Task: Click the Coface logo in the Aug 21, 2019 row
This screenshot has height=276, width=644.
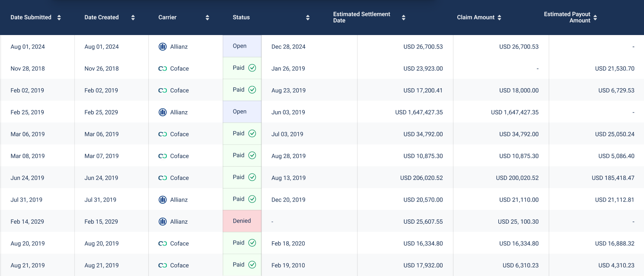Action: tap(163, 265)
